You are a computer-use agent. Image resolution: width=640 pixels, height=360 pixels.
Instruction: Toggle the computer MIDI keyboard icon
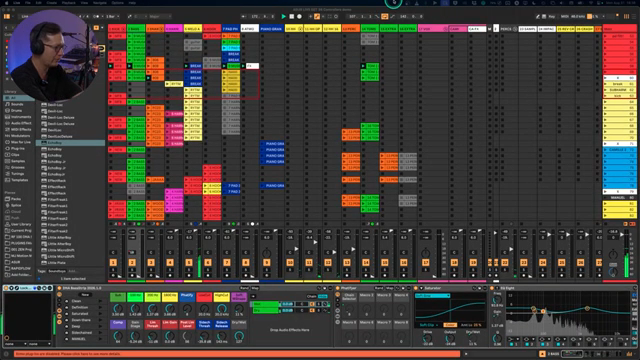coord(544,16)
